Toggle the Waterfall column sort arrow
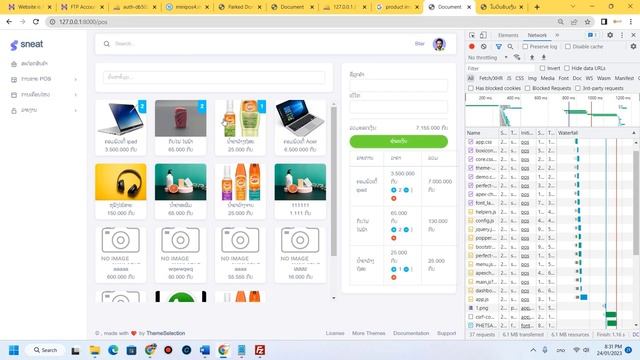This screenshot has height=360, width=640. pyautogui.click(x=633, y=133)
